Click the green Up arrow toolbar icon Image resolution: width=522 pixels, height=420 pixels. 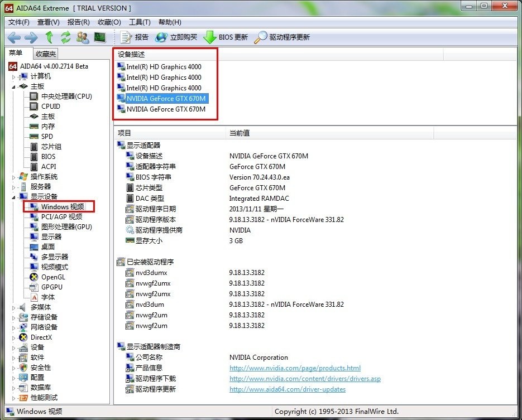pos(49,37)
